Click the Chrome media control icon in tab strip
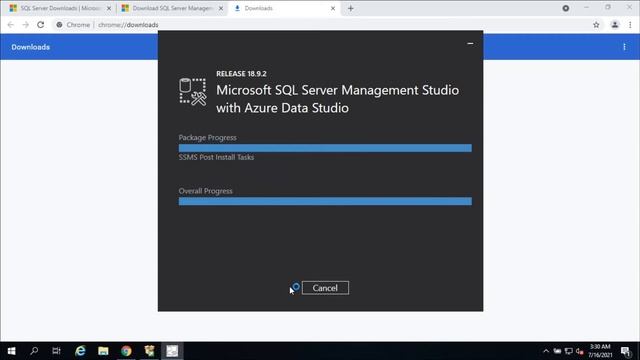The image size is (640, 360). 566,8
